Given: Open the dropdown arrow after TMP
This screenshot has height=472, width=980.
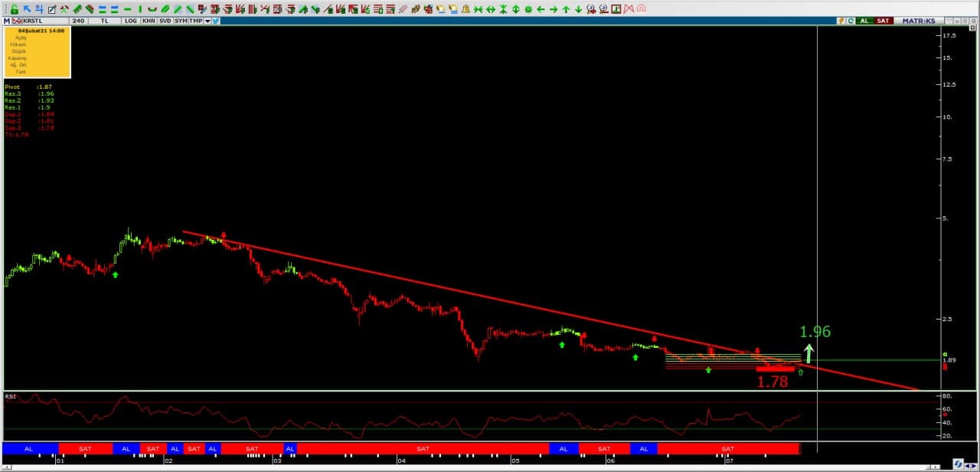Looking at the screenshot, I should click(x=207, y=21).
